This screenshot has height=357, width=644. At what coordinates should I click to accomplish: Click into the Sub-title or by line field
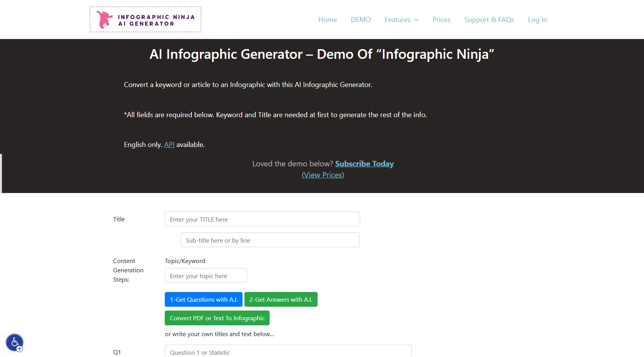point(270,240)
